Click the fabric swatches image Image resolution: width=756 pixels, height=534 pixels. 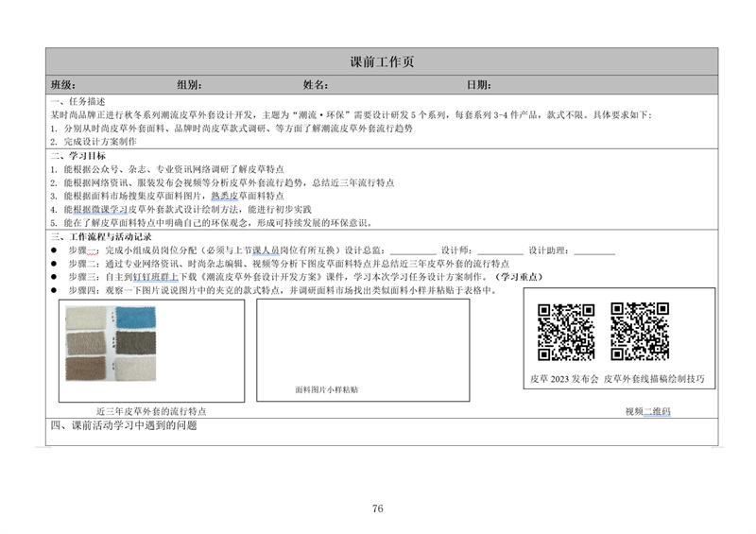coord(111,343)
